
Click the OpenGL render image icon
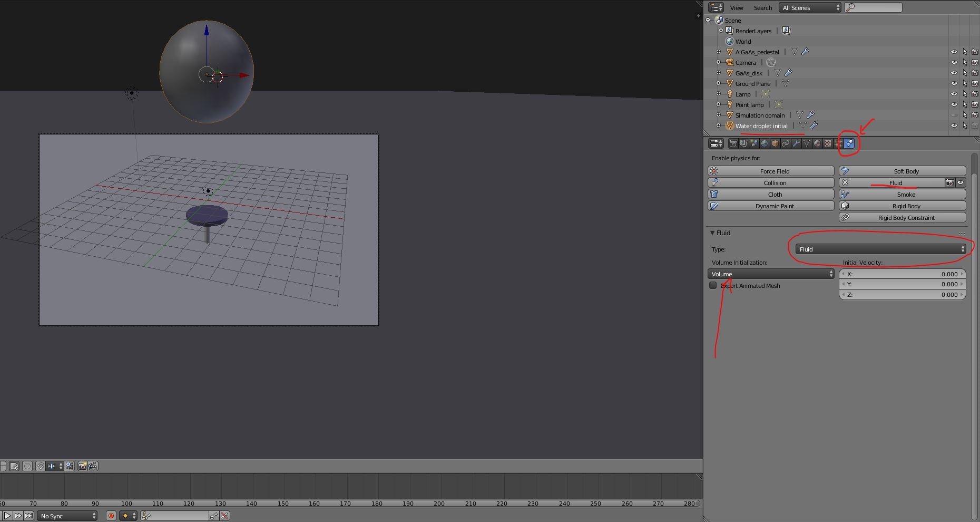pyautogui.click(x=83, y=466)
